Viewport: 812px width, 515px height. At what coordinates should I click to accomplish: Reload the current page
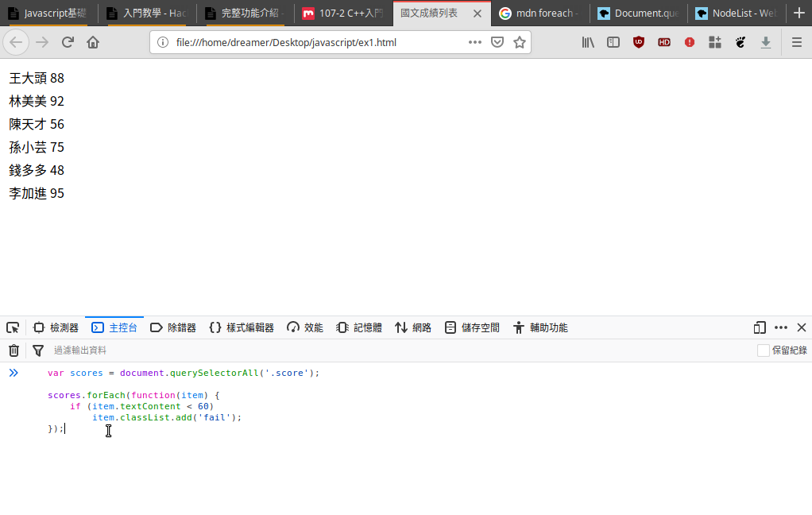(x=68, y=42)
